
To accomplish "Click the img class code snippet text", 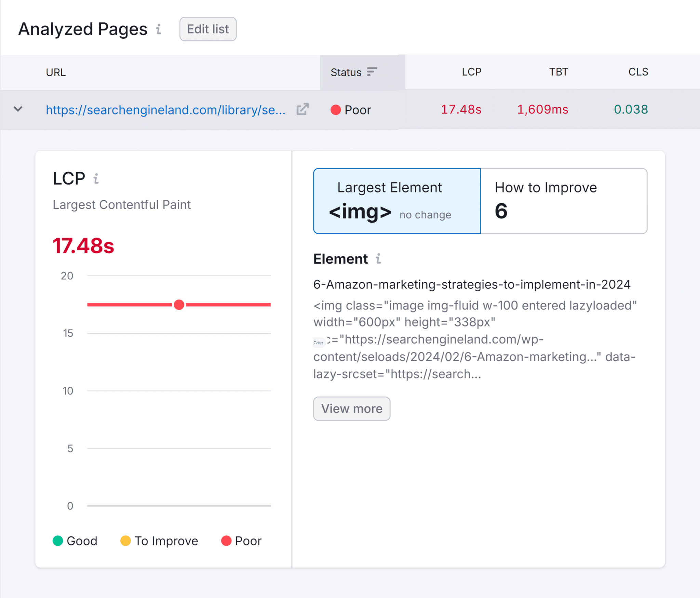I will click(475, 340).
